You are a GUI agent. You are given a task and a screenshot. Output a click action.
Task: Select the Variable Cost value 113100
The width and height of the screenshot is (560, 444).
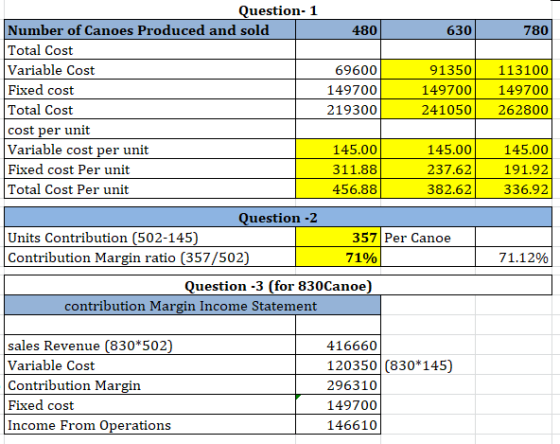coord(514,69)
